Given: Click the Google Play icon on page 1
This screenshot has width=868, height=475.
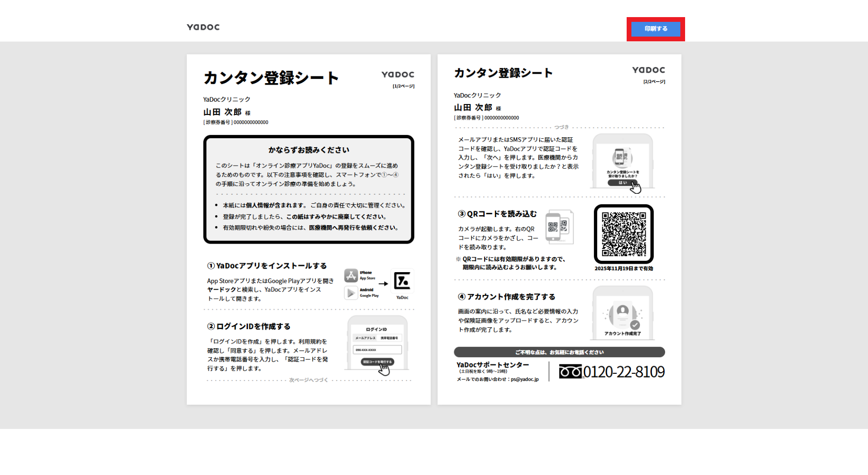Looking at the screenshot, I should tap(351, 293).
